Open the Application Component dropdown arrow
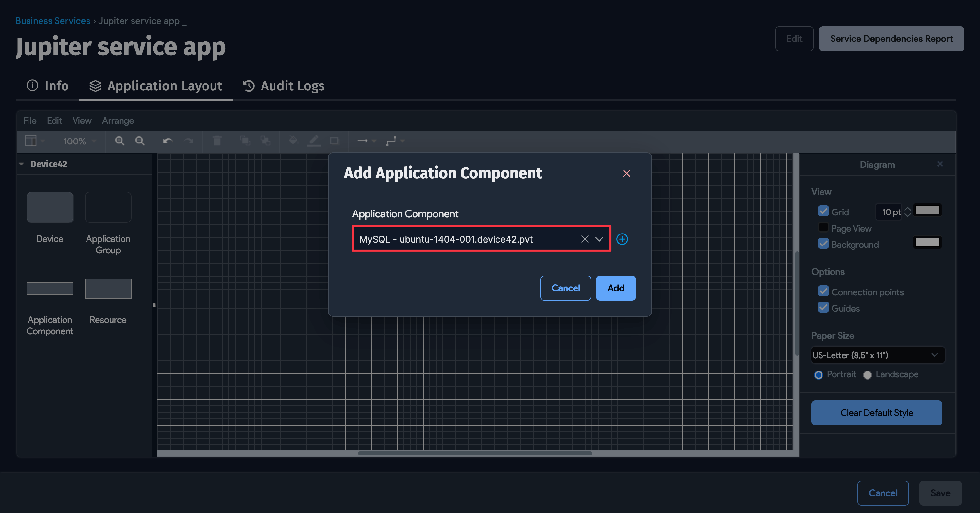This screenshot has height=513, width=980. (599, 239)
